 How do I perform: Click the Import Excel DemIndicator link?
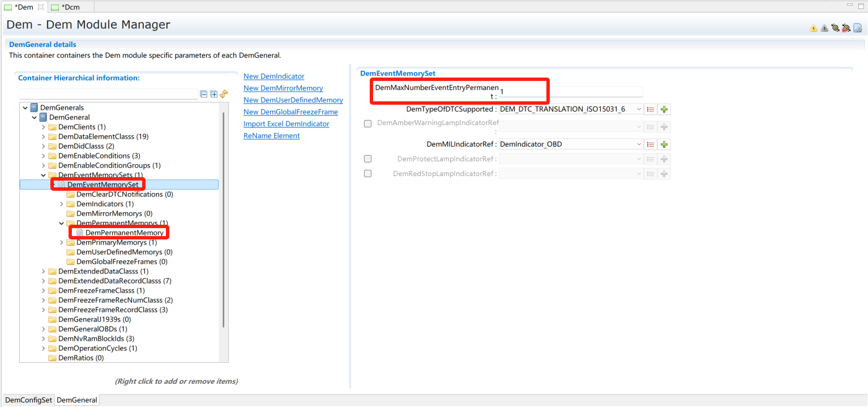(x=286, y=124)
